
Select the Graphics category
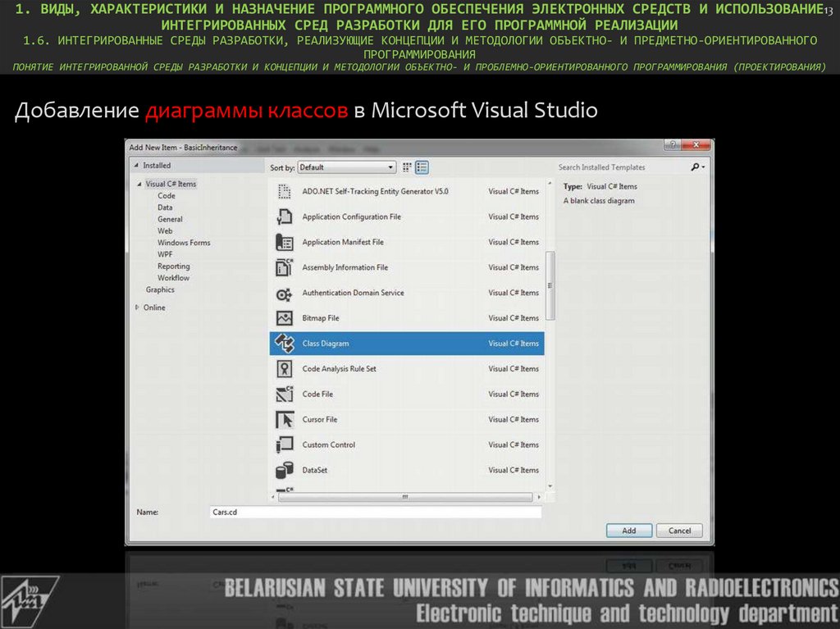(x=160, y=289)
